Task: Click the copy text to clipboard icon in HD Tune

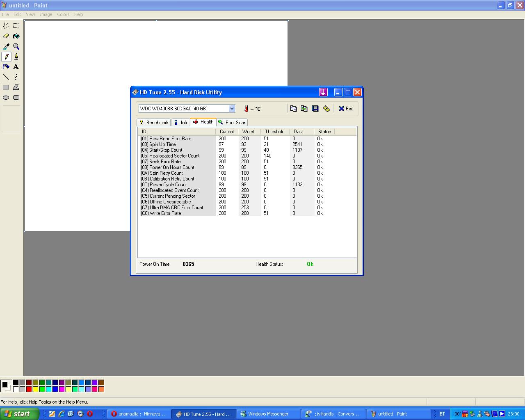Action: pos(293,109)
